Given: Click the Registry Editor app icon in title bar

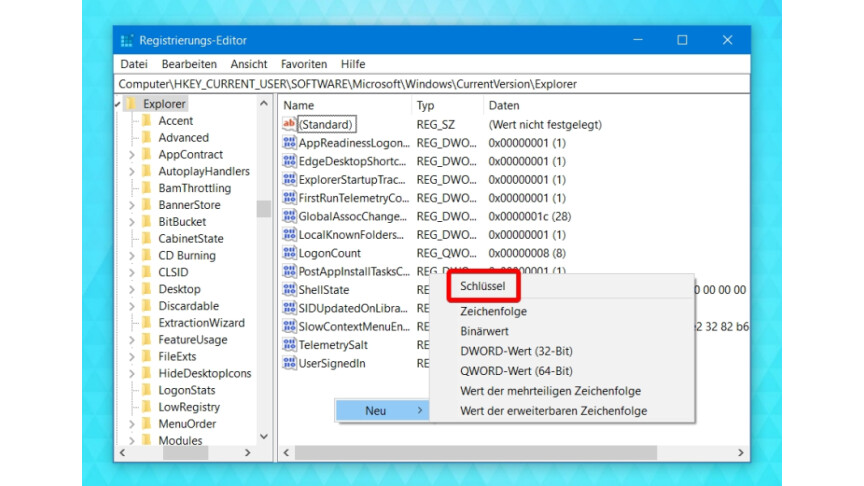Looking at the screenshot, I should (x=127, y=40).
